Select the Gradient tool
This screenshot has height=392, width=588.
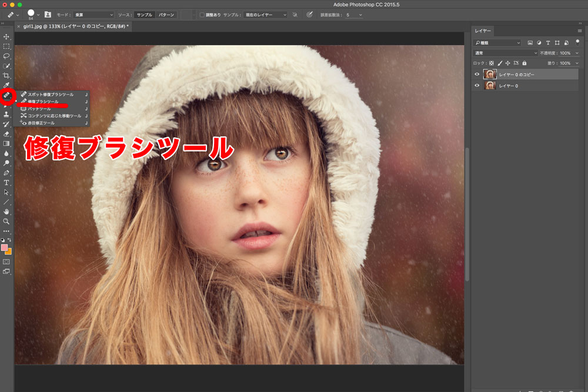pyautogui.click(x=6, y=143)
